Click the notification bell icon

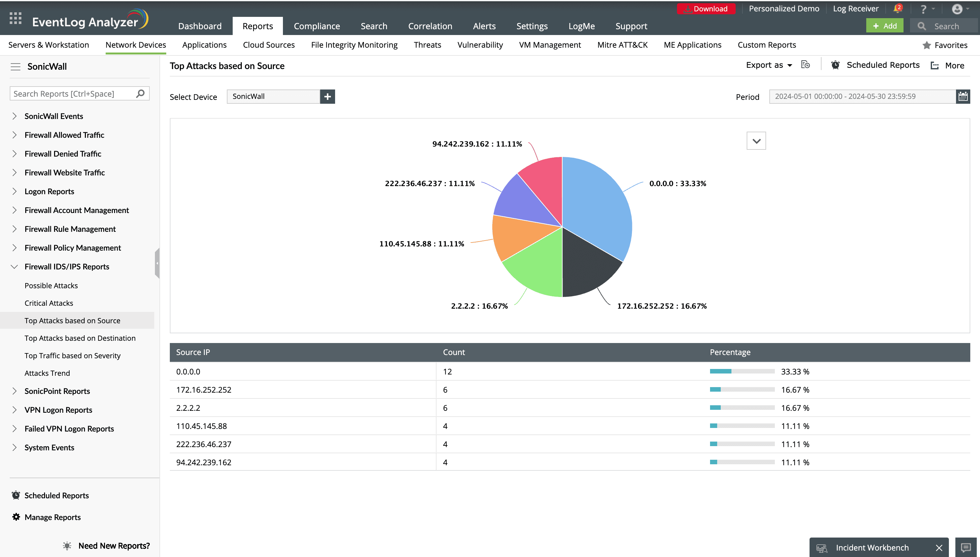(897, 8)
